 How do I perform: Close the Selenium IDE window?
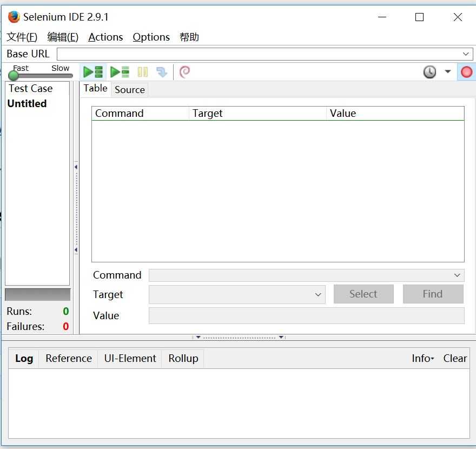[458, 17]
